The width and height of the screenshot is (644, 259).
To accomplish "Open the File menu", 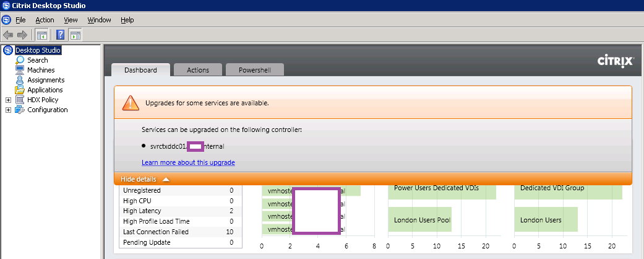I will point(20,20).
